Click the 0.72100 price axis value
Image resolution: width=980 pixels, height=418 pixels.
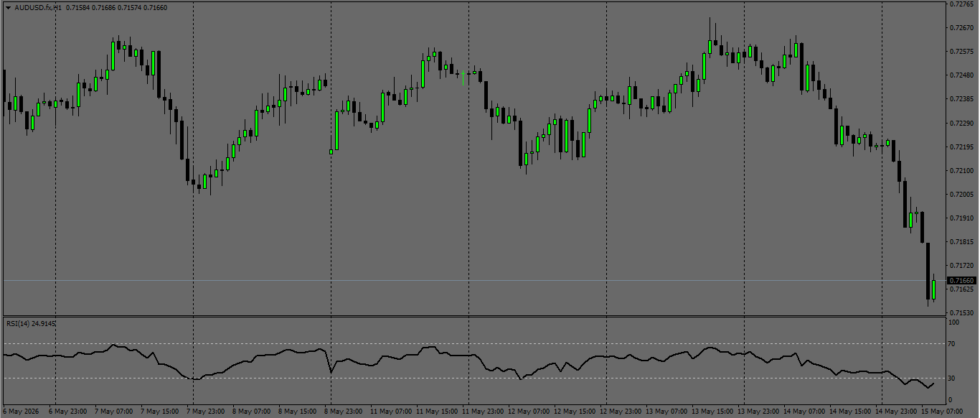click(961, 171)
